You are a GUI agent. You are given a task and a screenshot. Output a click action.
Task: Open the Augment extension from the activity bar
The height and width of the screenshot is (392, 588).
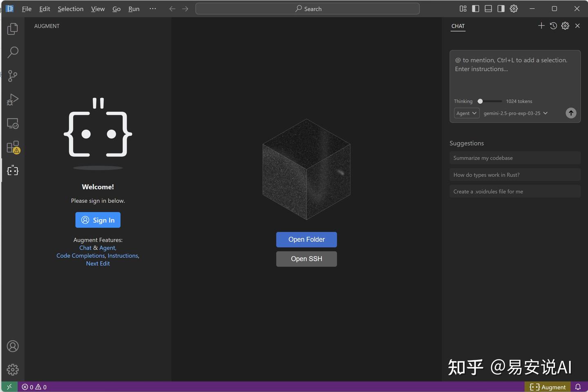tap(13, 170)
